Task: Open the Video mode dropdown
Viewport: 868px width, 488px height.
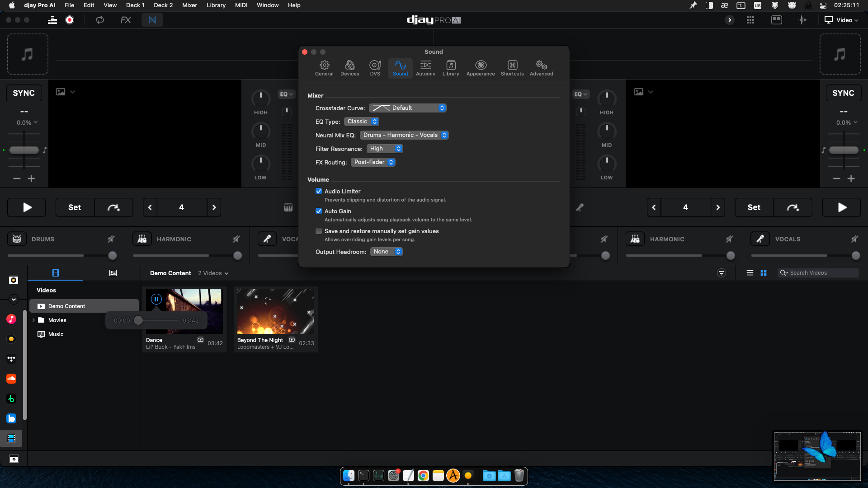Action: tap(841, 20)
